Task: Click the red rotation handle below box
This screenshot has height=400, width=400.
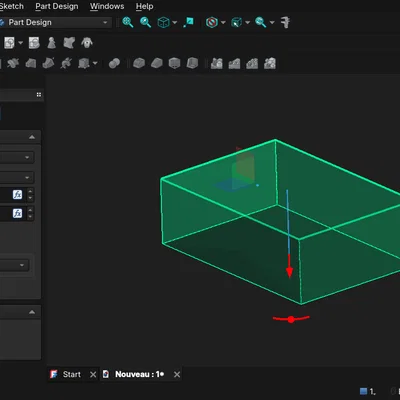Action: (x=291, y=319)
